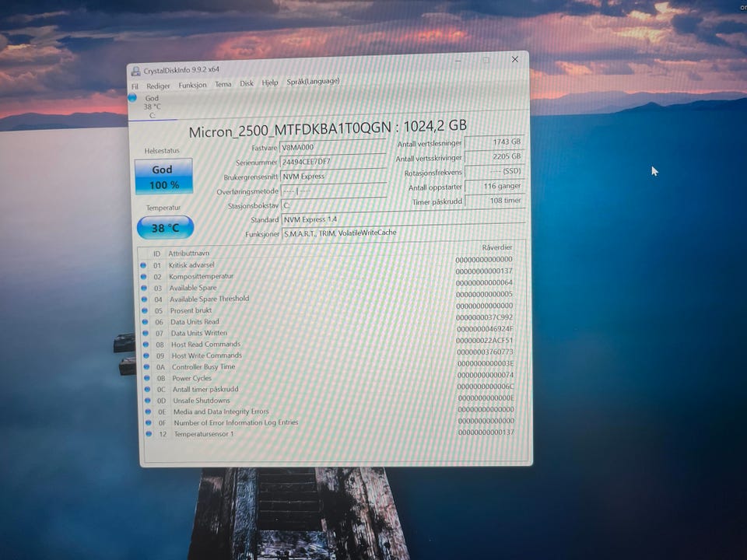Click the Attributtnavn column header
This screenshot has width=747, height=560.
(188, 253)
